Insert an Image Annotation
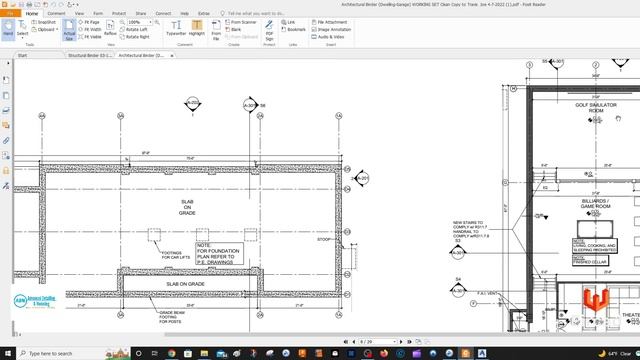Viewport: 640px width, 360px height. point(331,29)
